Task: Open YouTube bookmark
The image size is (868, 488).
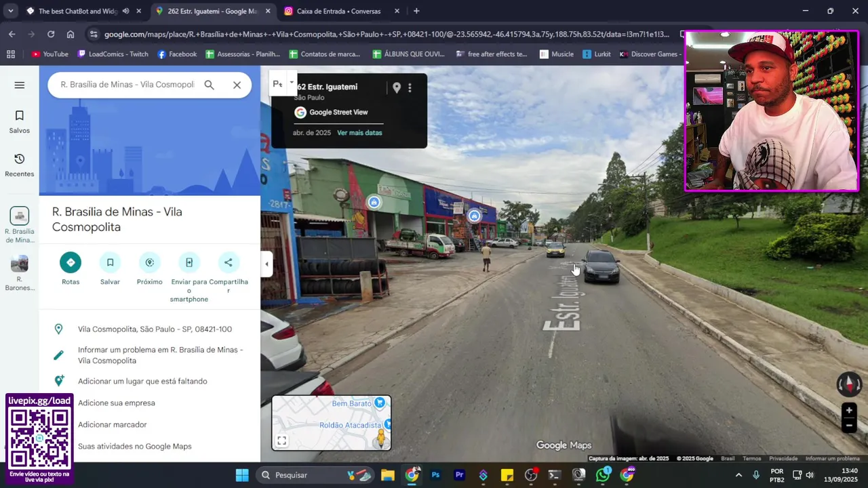Action: pyautogui.click(x=50, y=54)
